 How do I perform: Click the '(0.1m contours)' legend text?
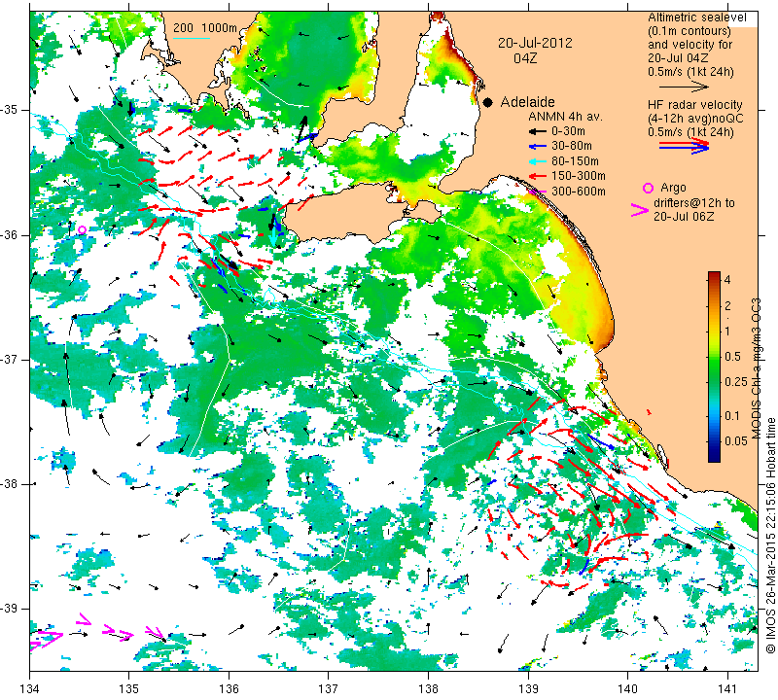click(x=690, y=31)
